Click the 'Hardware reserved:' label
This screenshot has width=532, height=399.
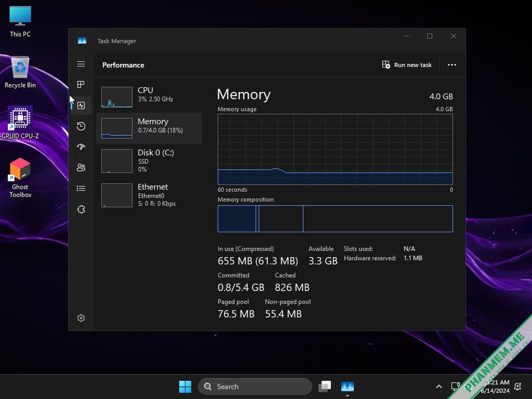tap(370, 258)
